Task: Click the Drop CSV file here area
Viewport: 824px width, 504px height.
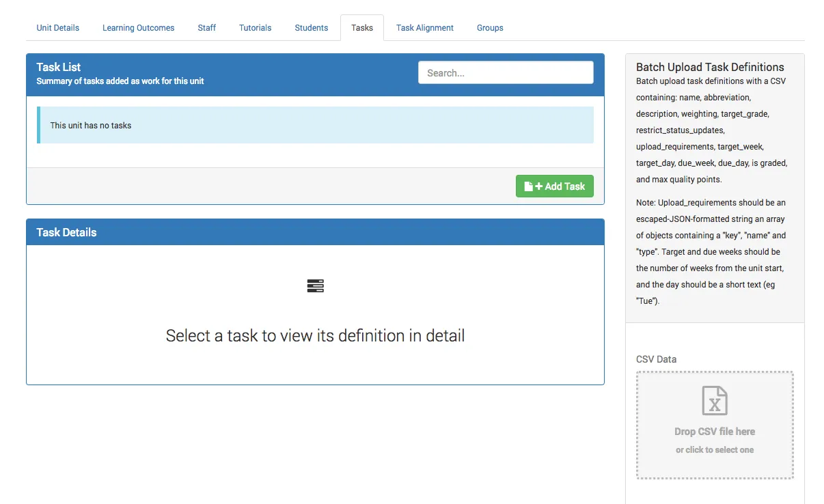Action: (714, 431)
